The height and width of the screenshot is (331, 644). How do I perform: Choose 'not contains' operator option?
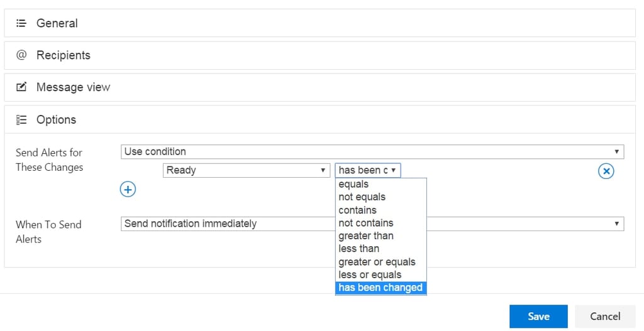381,223
